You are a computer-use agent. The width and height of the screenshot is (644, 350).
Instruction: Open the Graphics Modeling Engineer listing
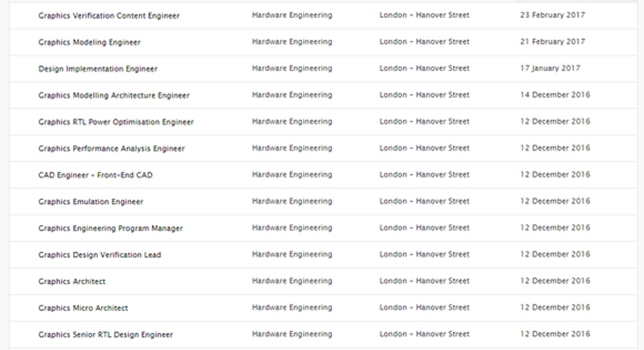click(x=89, y=42)
